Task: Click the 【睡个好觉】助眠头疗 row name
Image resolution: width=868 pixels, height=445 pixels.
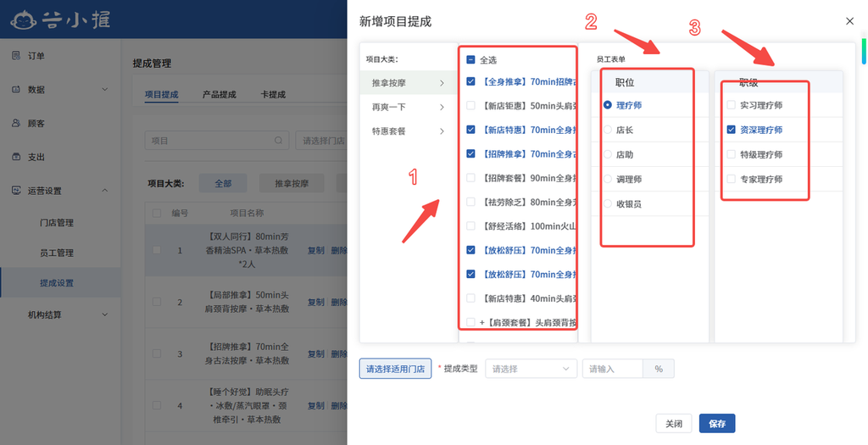Action: (x=247, y=405)
